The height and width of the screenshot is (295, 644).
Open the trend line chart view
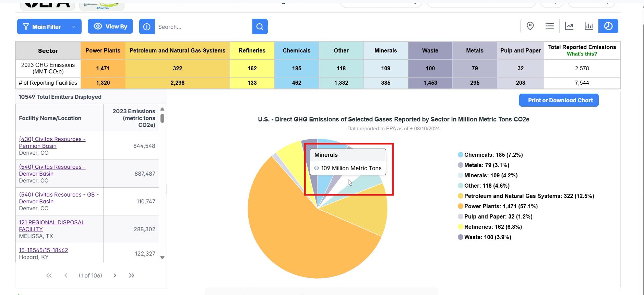point(569,26)
